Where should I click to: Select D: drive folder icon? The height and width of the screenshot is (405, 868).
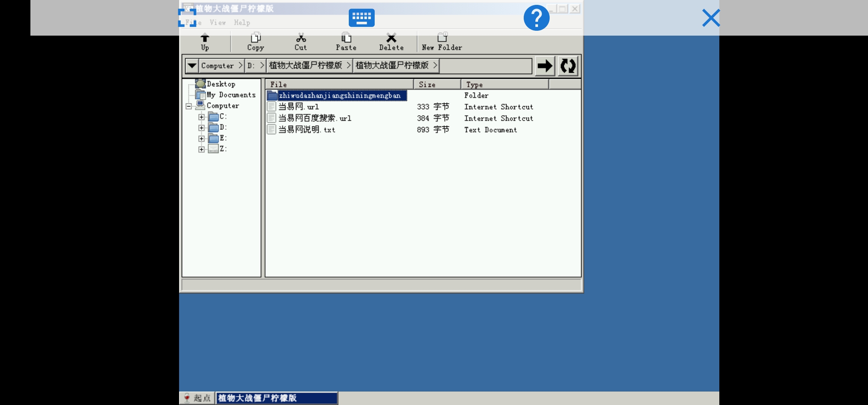[213, 127]
